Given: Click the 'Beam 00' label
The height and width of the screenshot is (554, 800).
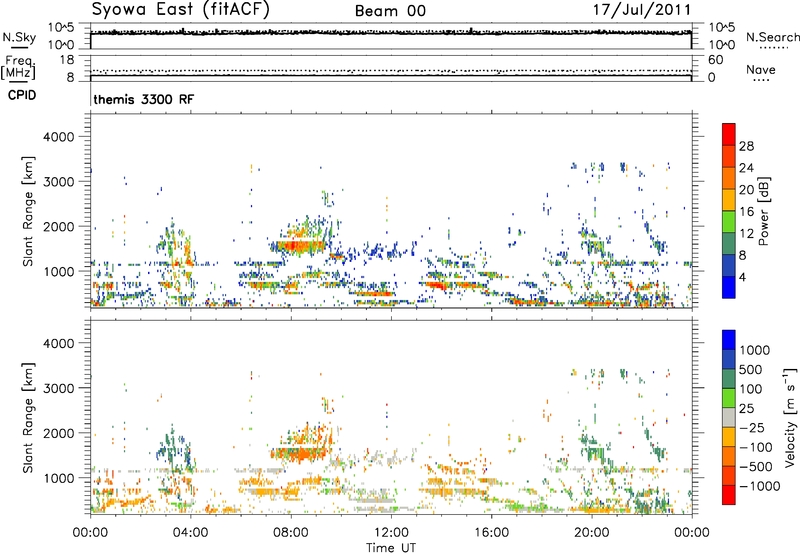Looking at the screenshot, I should [390, 11].
